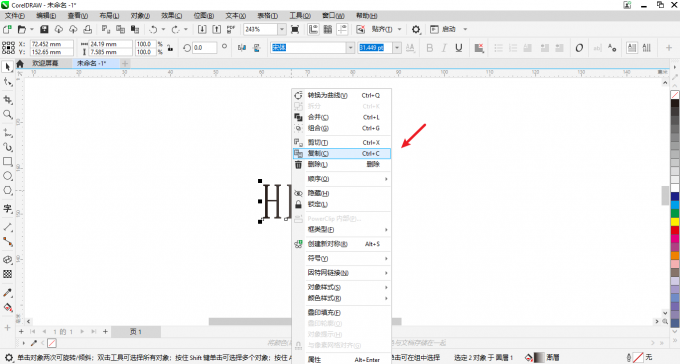This screenshot has height=364, width=680.
Task: Select the Shape edit tool
Action: coord(7,82)
